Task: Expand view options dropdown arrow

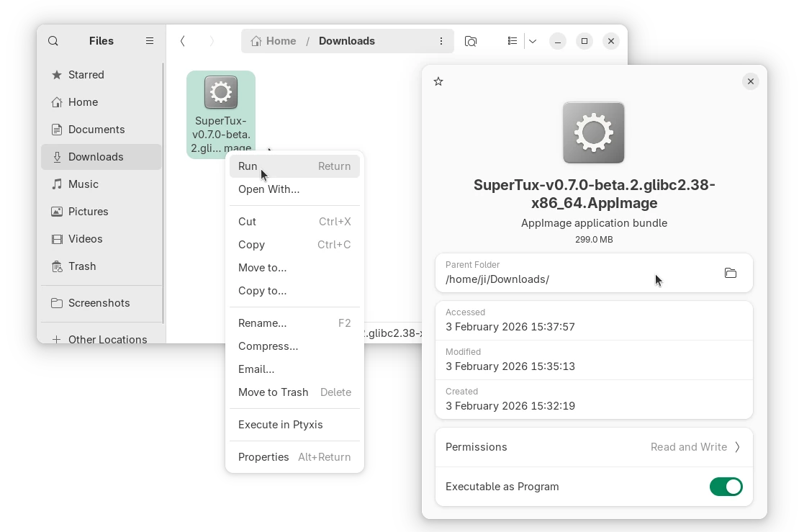Action: click(533, 41)
